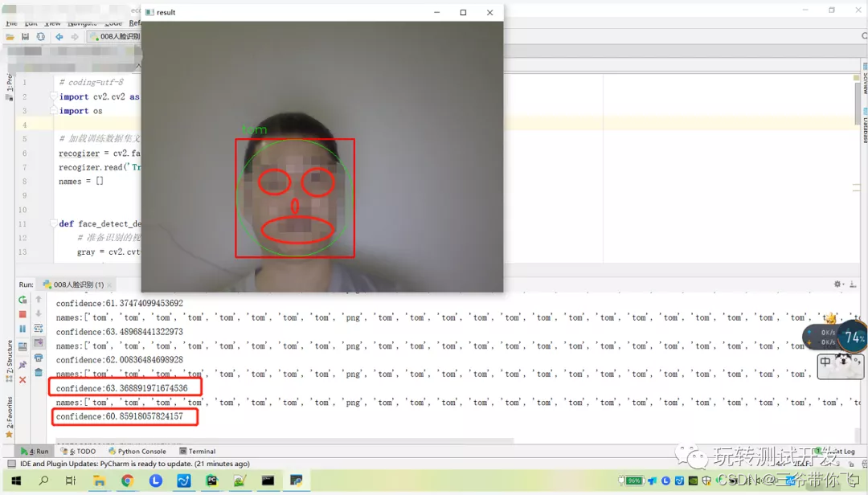868x495 pixels.
Task: Open Task View in the taskbar
Action: click(70, 481)
